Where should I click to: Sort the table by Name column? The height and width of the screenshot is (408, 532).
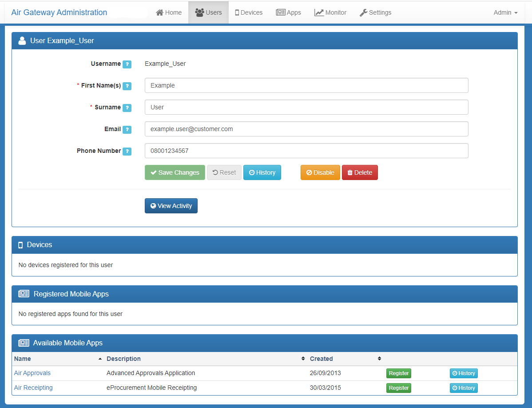pos(57,359)
